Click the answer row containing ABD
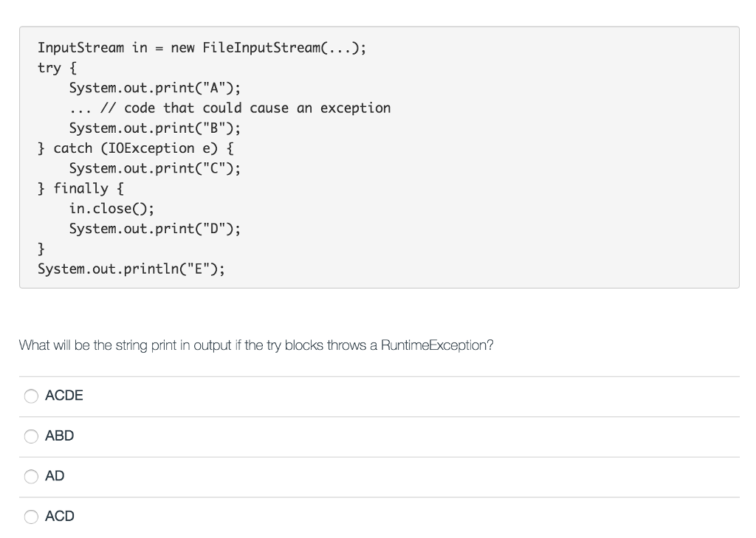Screen dimensions: 756x538 369,436
